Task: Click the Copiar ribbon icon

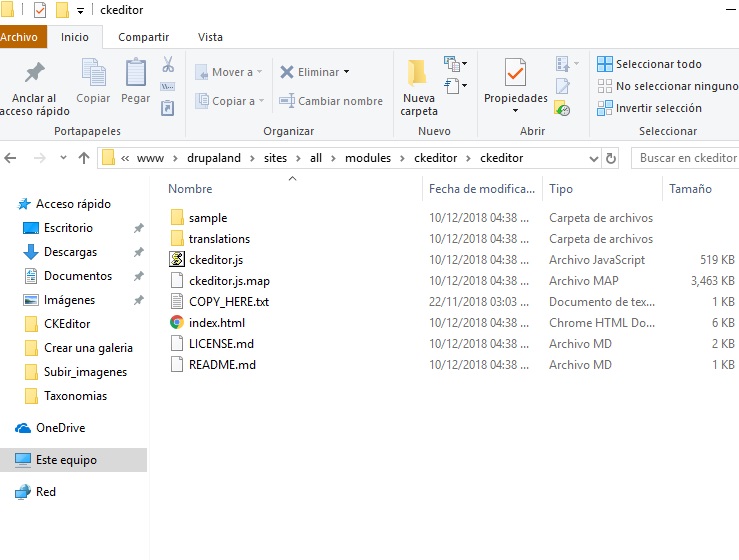Action: [93, 81]
